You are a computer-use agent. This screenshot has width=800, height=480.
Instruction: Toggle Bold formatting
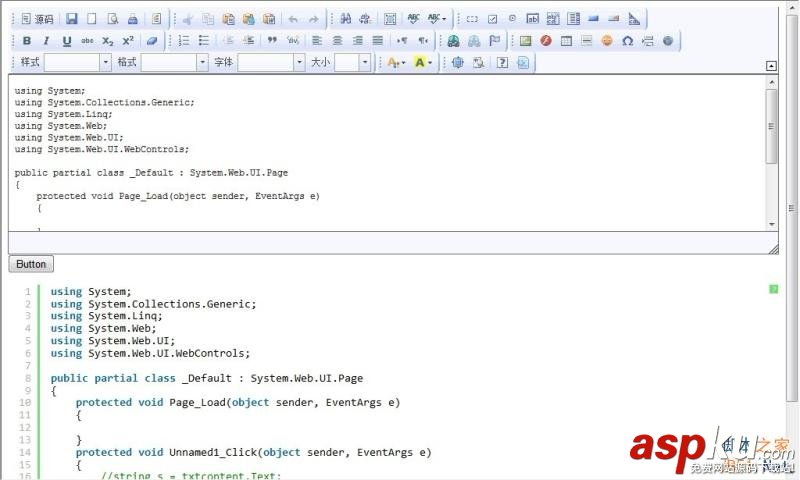(27, 41)
